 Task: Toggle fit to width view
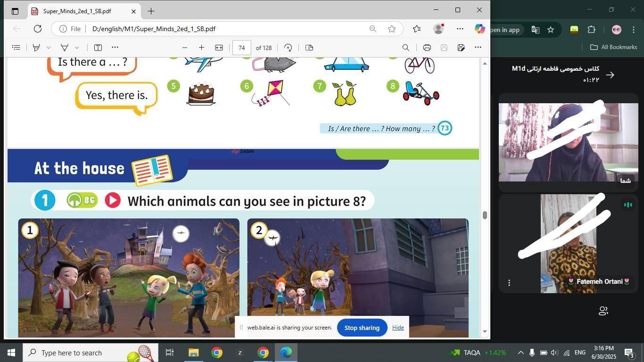[x=219, y=48]
